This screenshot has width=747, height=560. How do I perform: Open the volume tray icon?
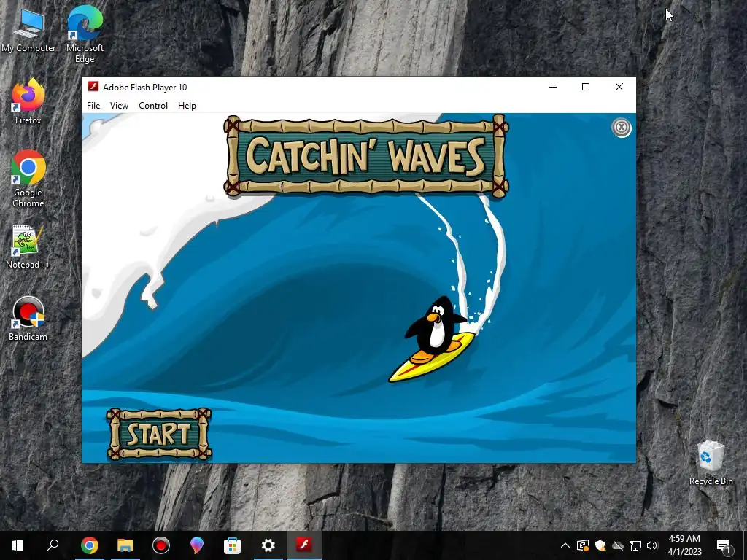[652, 545]
